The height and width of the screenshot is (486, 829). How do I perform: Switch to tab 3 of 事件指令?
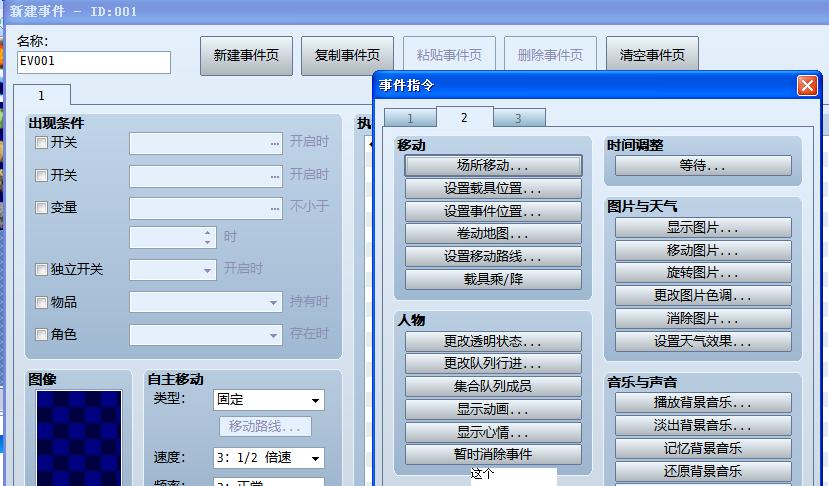coord(519,118)
